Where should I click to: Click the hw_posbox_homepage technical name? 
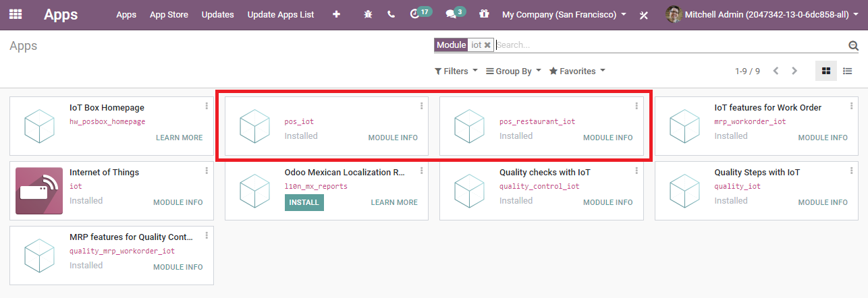107,122
